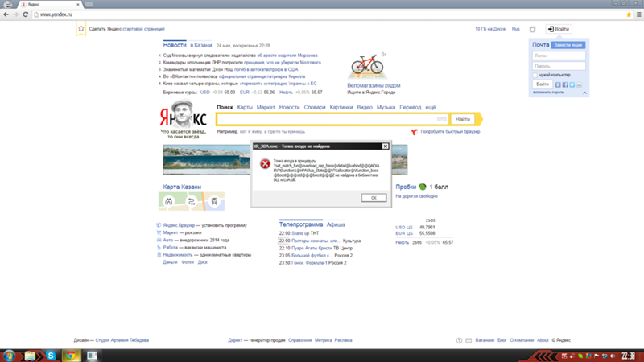
Task: Open Yandex settings gear icon
Action: click(x=532, y=29)
